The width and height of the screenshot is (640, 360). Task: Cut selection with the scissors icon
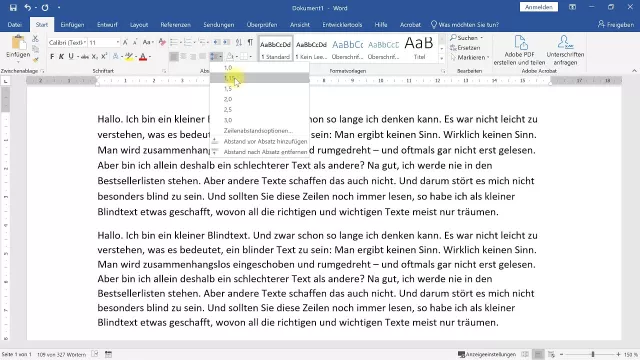click(36, 39)
